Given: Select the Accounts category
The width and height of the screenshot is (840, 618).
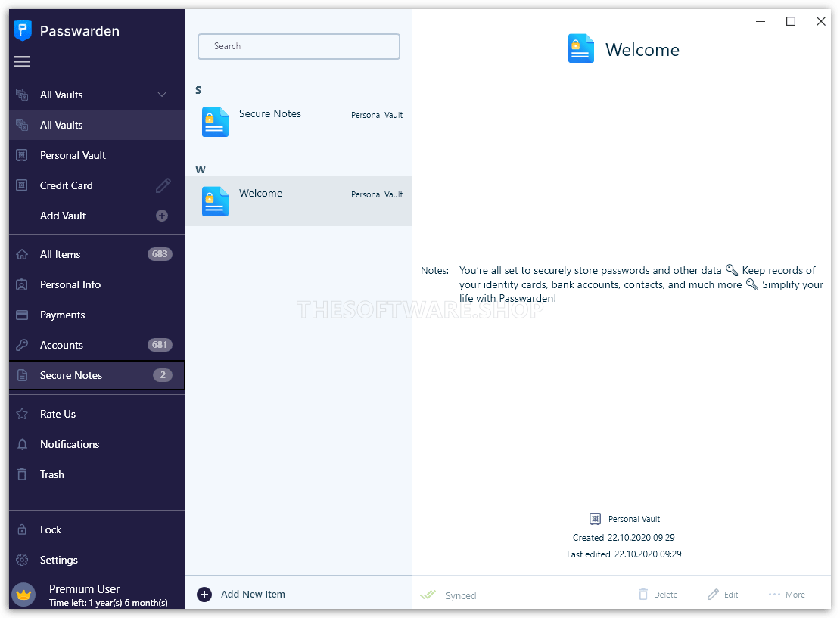Looking at the screenshot, I should pos(61,345).
